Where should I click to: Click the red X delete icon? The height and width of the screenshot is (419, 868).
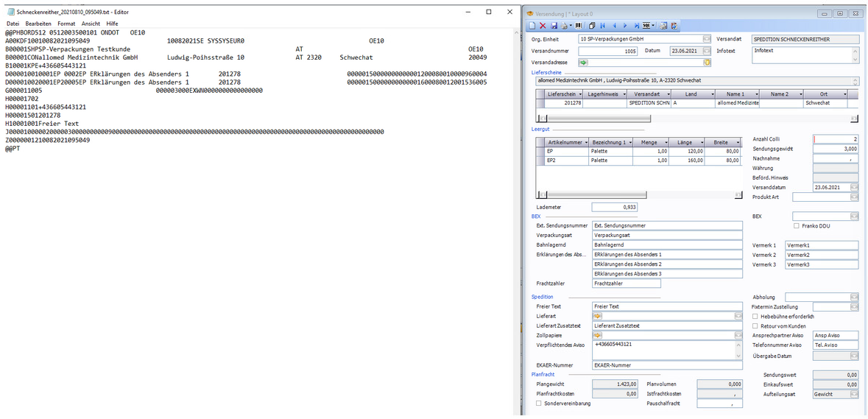(543, 26)
